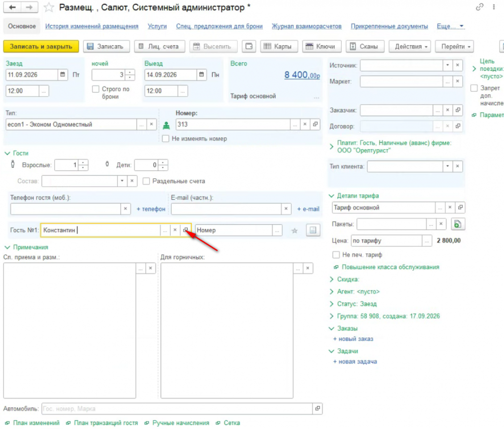Click the Автомобиль input field
Viewport: 504px width, 429px height.
tap(177, 408)
